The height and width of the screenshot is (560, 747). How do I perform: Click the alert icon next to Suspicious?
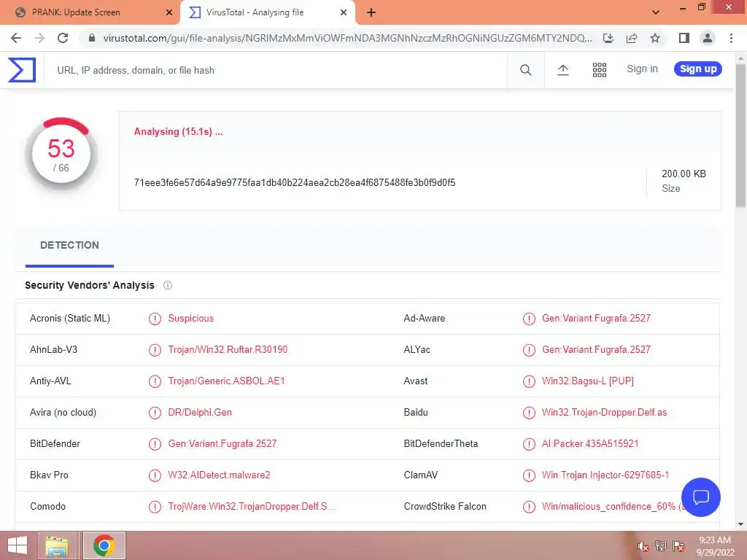pos(155,319)
